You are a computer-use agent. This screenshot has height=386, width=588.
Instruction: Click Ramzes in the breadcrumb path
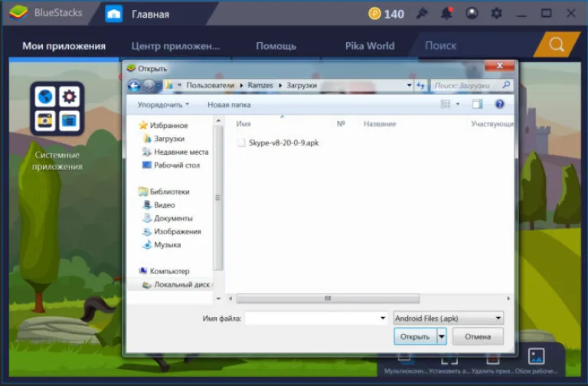[x=260, y=85]
